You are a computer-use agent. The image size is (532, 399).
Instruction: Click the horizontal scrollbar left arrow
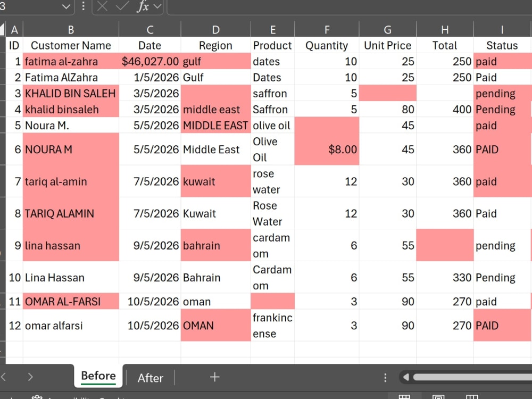pyautogui.click(x=406, y=377)
